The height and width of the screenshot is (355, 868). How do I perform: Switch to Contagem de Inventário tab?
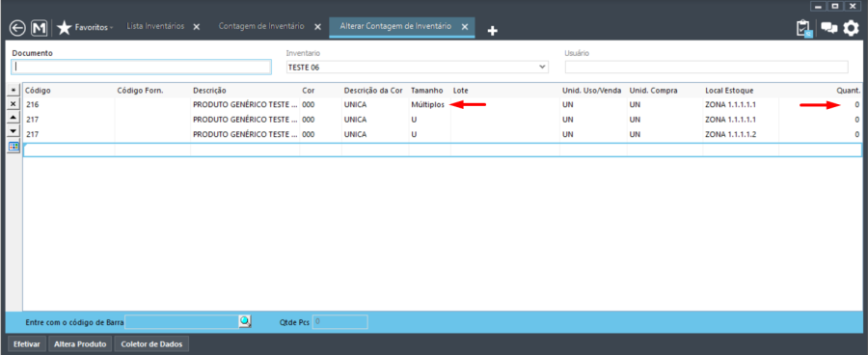(x=261, y=27)
